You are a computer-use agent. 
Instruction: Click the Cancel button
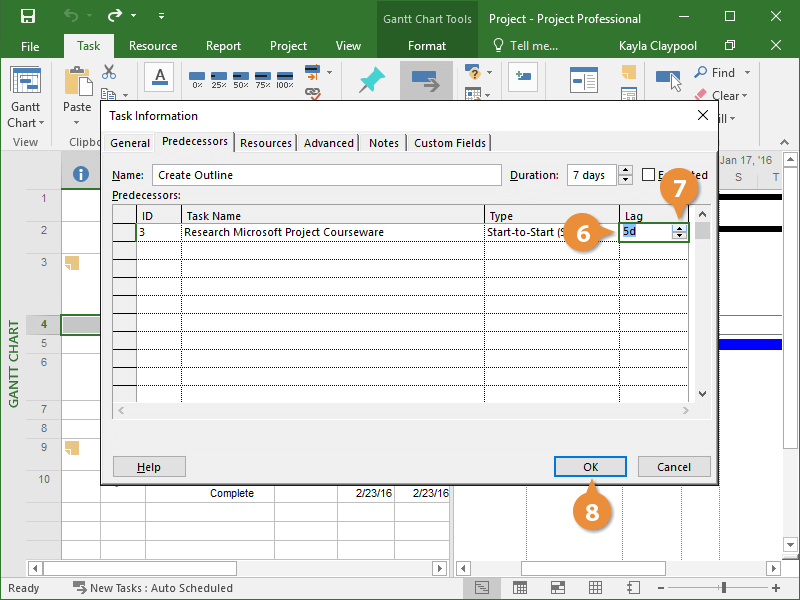pos(673,467)
